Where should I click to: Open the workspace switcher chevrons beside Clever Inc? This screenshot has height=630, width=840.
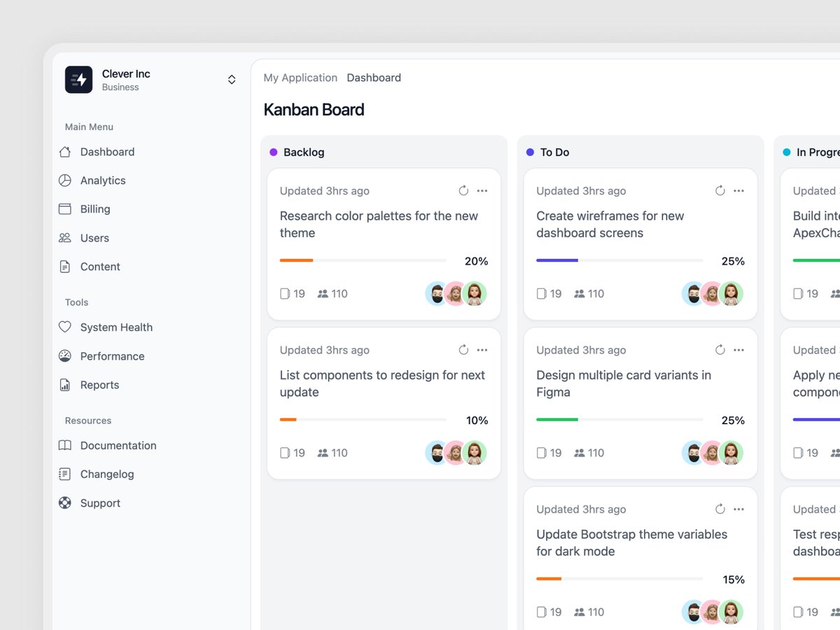[x=232, y=79]
